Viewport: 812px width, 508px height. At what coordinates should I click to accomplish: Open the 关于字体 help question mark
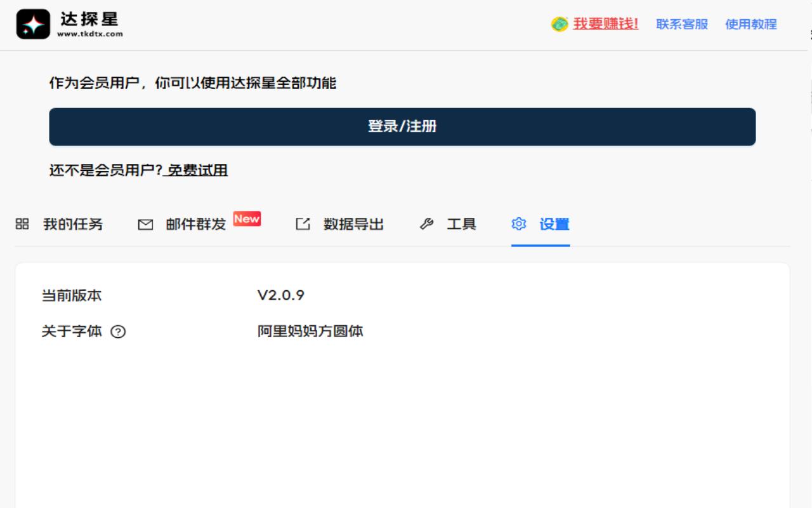[119, 331]
